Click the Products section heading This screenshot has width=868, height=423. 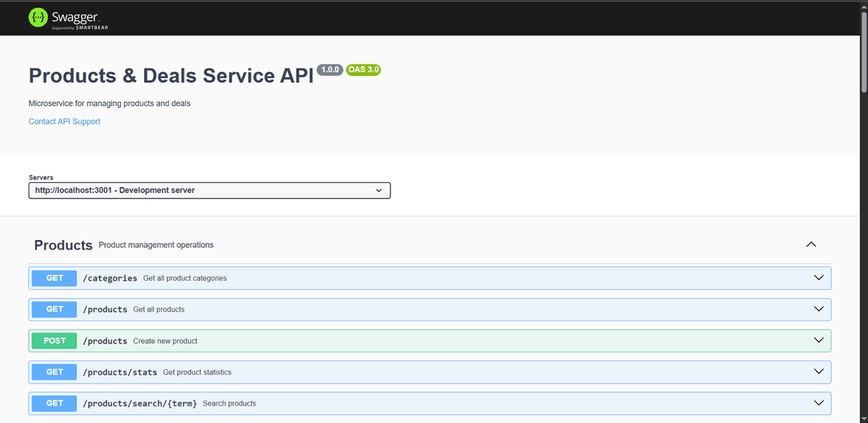[63, 244]
